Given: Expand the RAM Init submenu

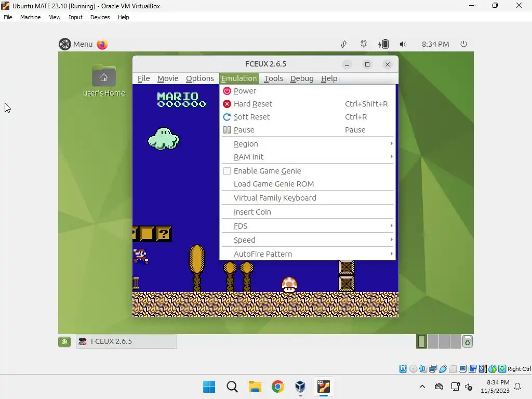Looking at the screenshot, I should (x=308, y=157).
